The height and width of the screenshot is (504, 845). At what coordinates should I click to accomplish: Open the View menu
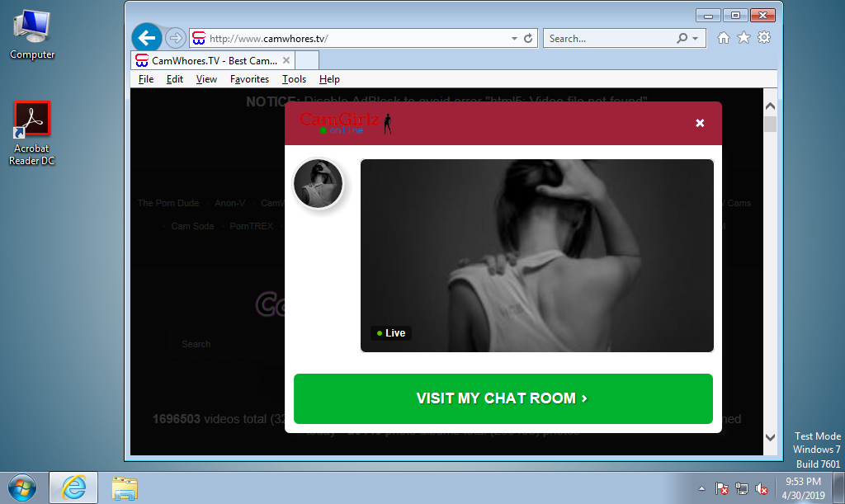(x=206, y=79)
